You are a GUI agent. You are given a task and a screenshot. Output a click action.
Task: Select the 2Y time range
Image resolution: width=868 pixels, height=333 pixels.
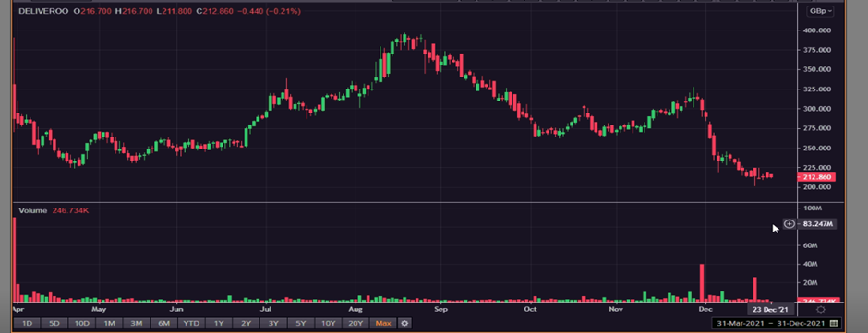click(x=246, y=323)
